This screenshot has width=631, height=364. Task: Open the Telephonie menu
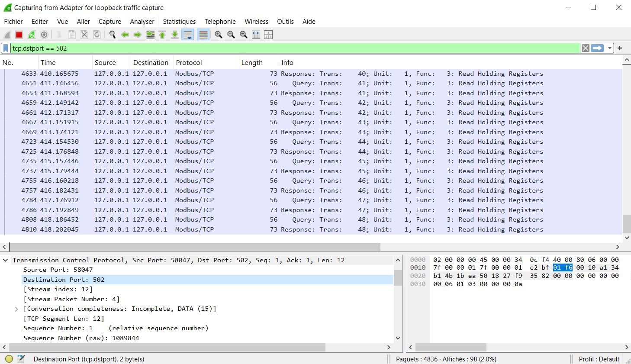click(x=220, y=21)
